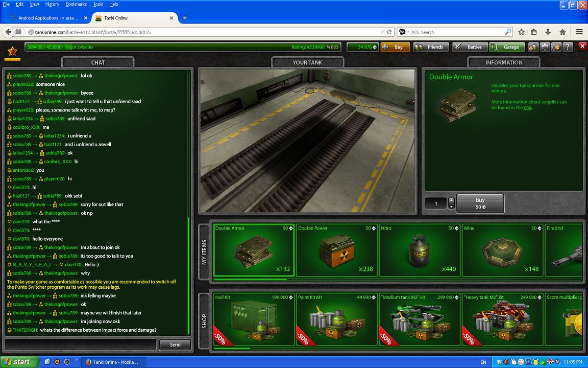
Task: Click the crystal balance 34 878
Action: click(x=362, y=47)
